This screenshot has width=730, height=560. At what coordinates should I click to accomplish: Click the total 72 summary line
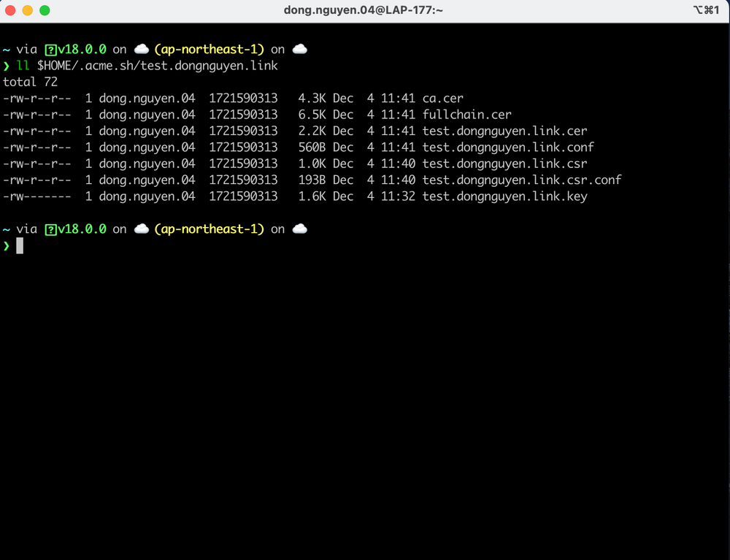pyautogui.click(x=30, y=82)
